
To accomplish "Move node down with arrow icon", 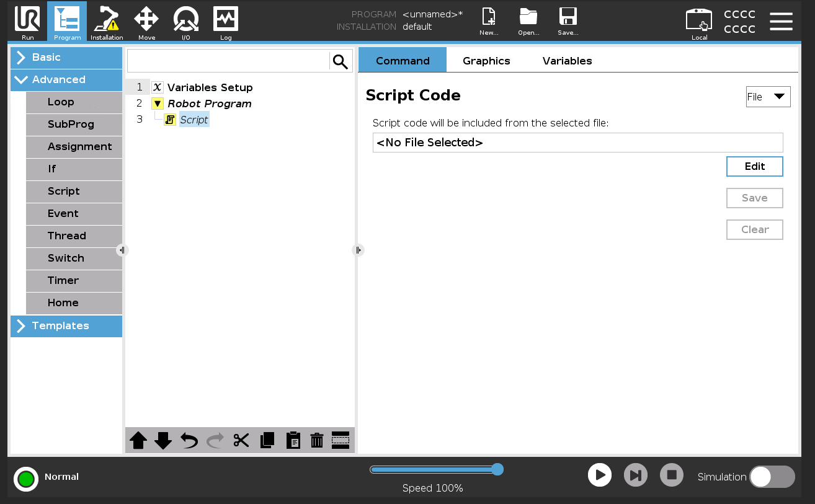I will (x=163, y=441).
